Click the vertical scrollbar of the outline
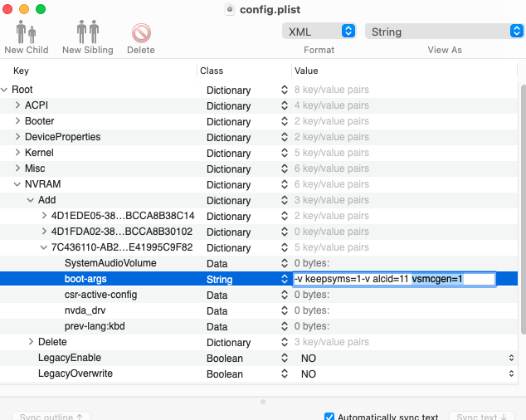This screenshot has width=526, height=420. [523, 209]
